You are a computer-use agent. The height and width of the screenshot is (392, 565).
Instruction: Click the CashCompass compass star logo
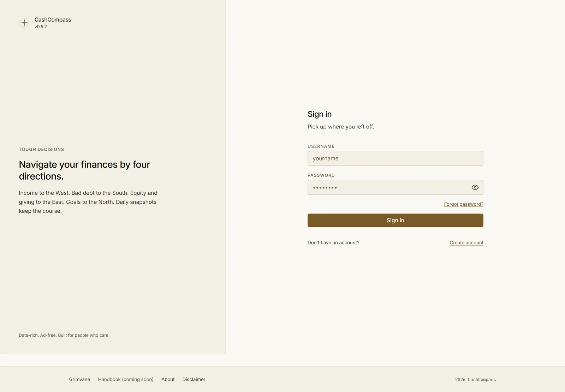click(24, 23)
